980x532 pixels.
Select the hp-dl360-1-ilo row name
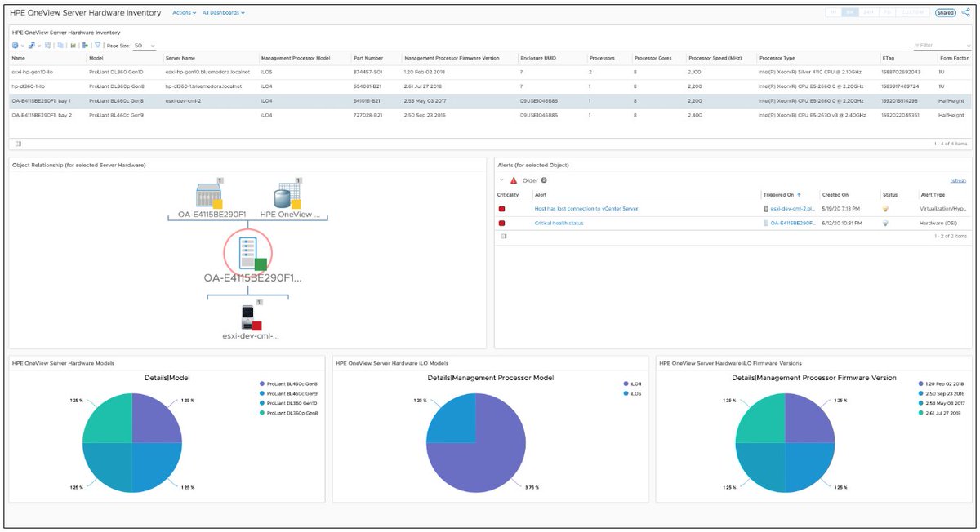tap(29, 86)
